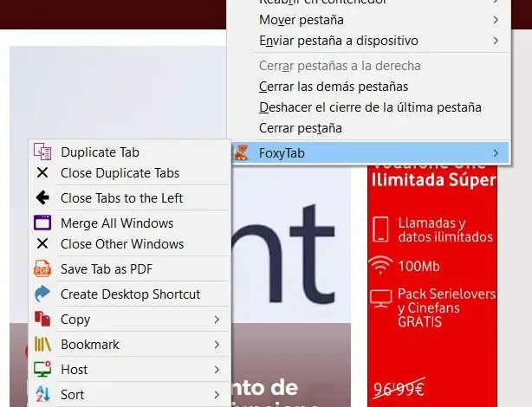This screenshot has width=532, height=407.
Task: Click the Bookmark books icon
Action: (x=42, y=344)
